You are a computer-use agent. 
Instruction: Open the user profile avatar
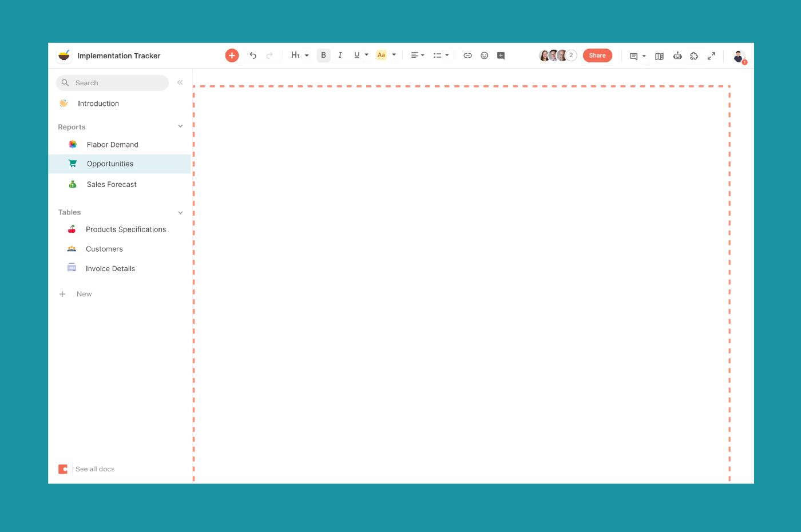(739, 56)
